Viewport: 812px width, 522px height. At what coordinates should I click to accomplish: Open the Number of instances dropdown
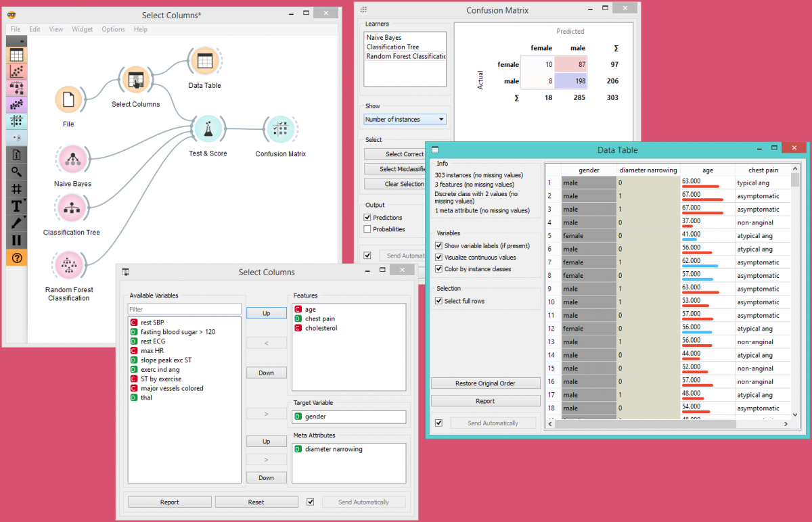[x=405, y=120]
